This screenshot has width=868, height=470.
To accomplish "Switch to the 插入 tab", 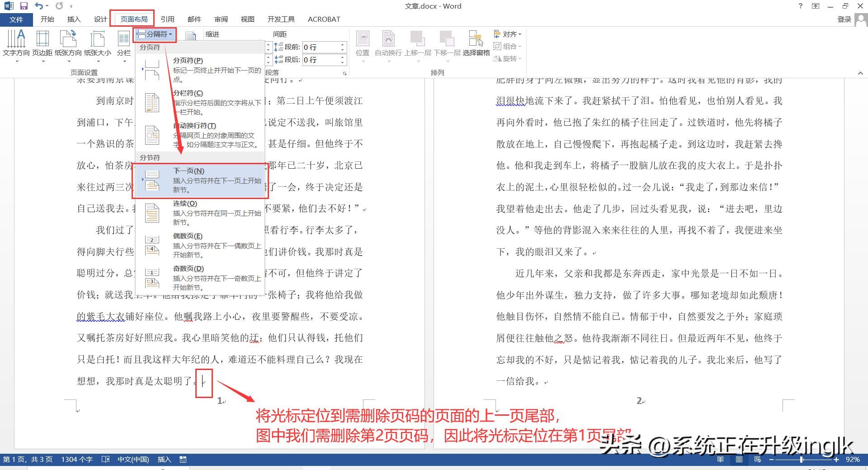I will [x=74, y=19].
